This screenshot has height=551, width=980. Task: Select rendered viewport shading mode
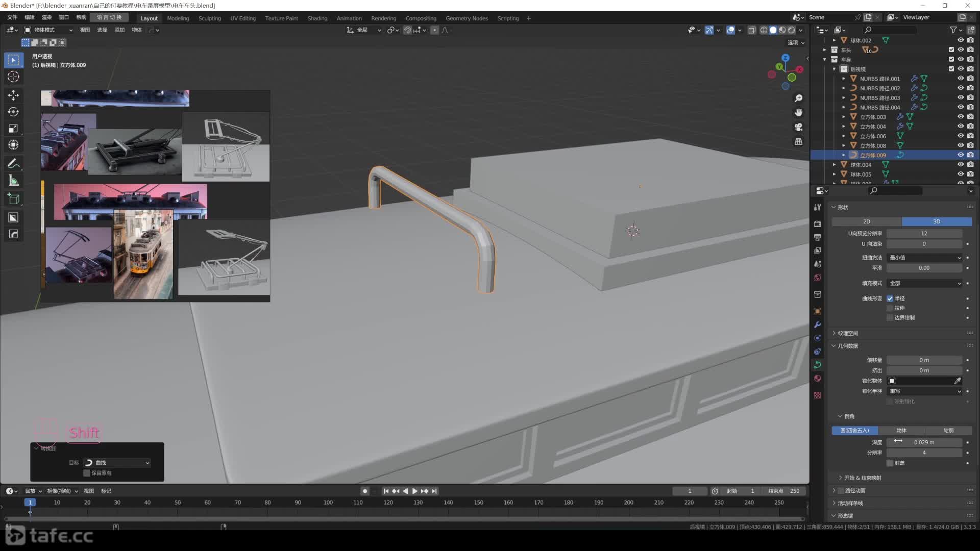pyautogui.click(x=792, y=30)
